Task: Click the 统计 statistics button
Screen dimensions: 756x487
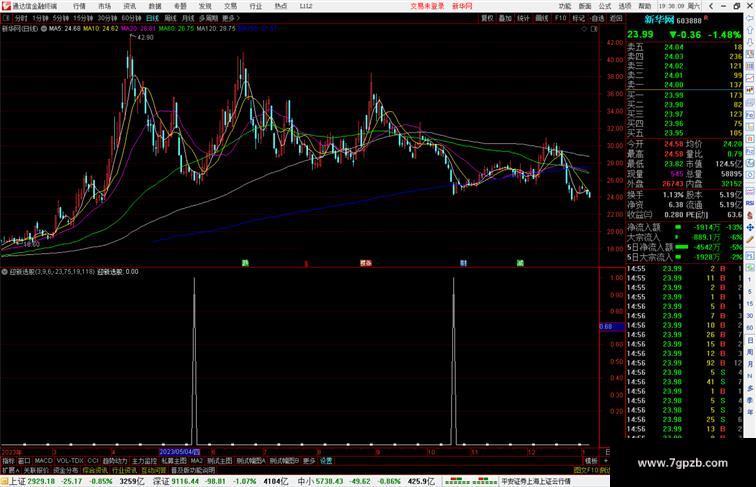Action: 523,18
